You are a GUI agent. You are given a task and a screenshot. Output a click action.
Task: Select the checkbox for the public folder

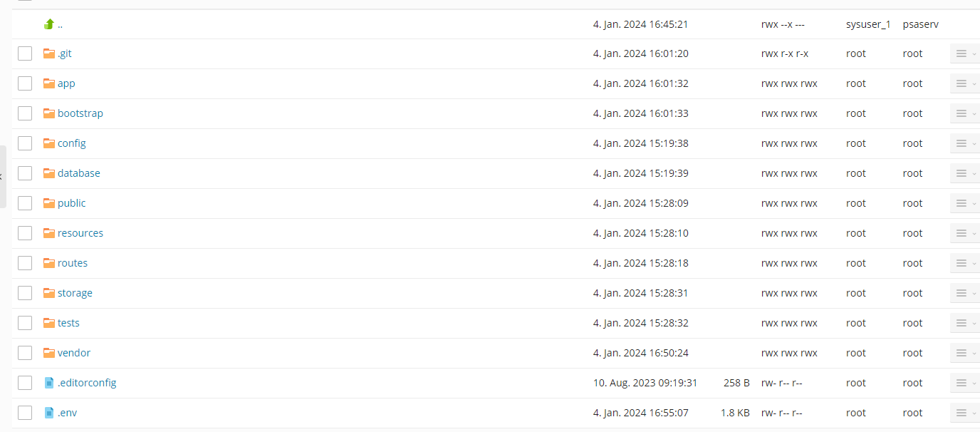click(x=25, y=203)
